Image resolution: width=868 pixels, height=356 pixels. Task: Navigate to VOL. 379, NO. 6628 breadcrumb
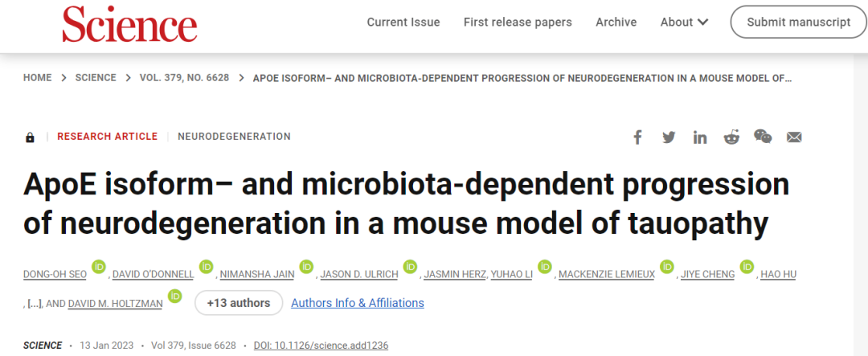(184, 78)
